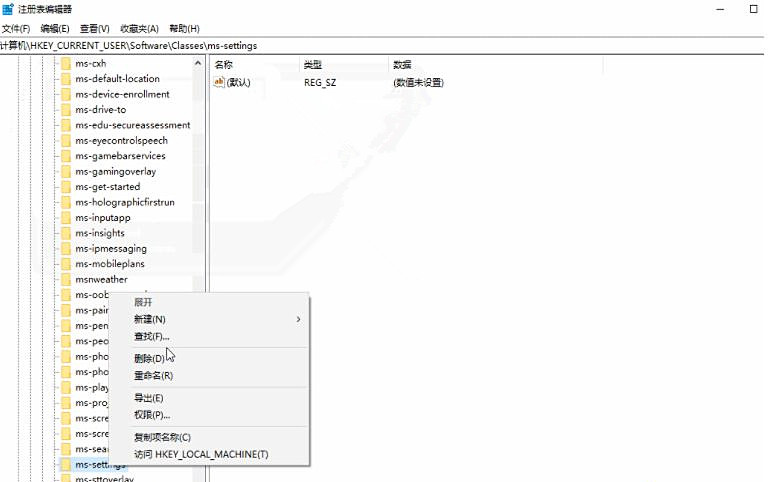Select 访问 HKEY_LOCAL_MACHINE(T) option
Screen dimensions: 772x482
(x=201, y=454)
